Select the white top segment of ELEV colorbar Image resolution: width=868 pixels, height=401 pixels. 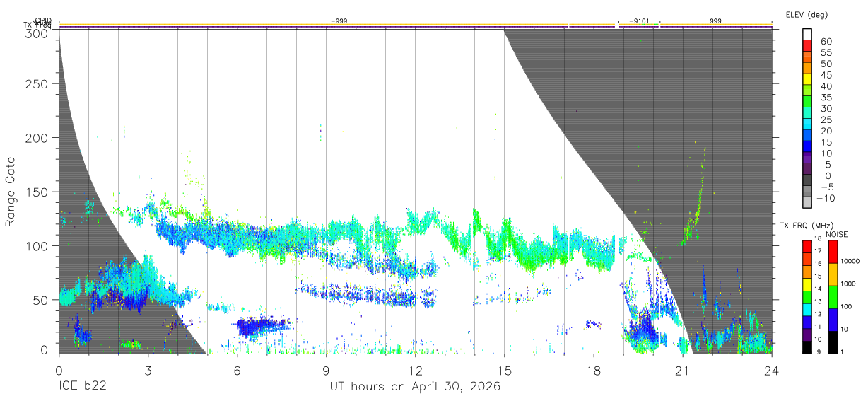[808, 35]
